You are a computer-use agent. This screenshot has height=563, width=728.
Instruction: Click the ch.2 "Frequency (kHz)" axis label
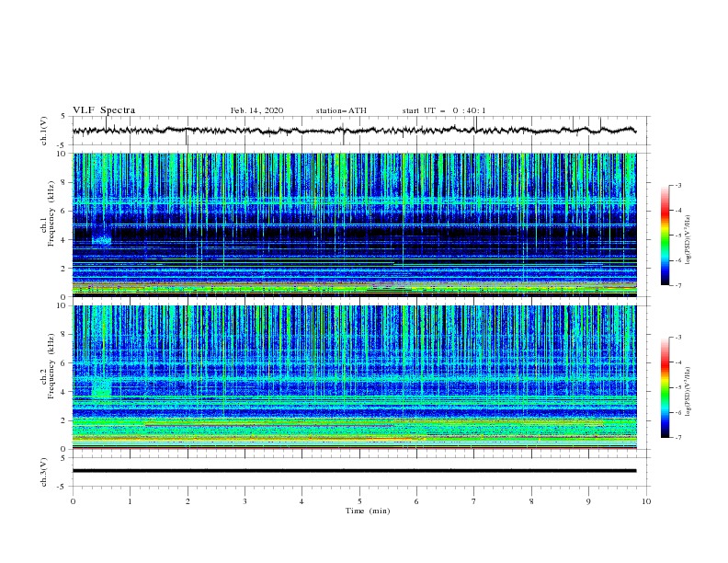[x=51, y=366]
